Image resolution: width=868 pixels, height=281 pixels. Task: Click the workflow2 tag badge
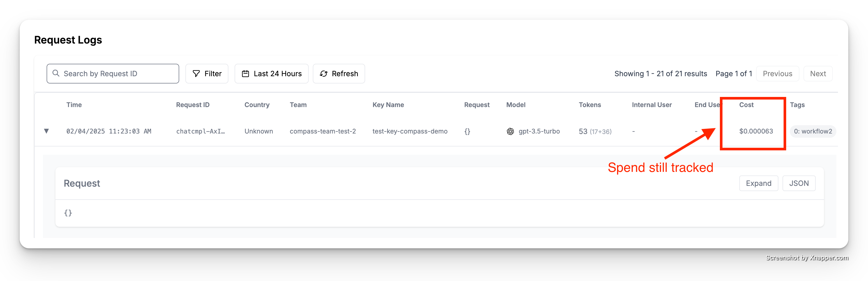click(x=812, y=131)
